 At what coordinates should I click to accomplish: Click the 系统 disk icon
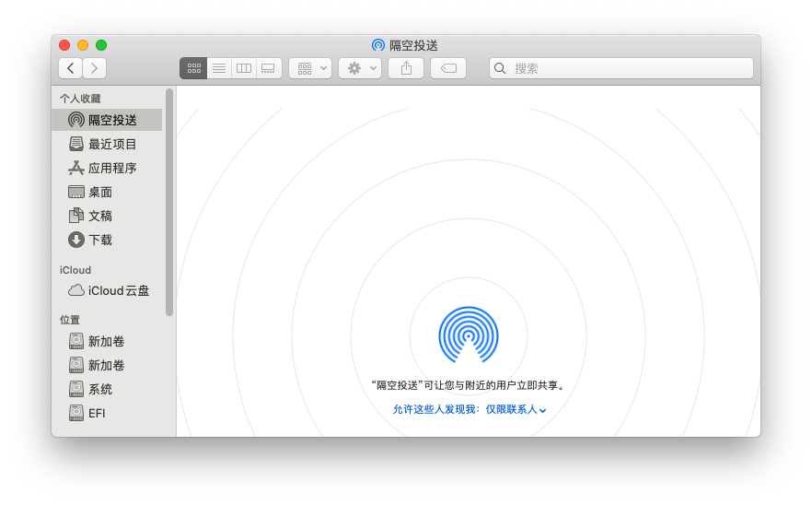click(x=76, y=389)
